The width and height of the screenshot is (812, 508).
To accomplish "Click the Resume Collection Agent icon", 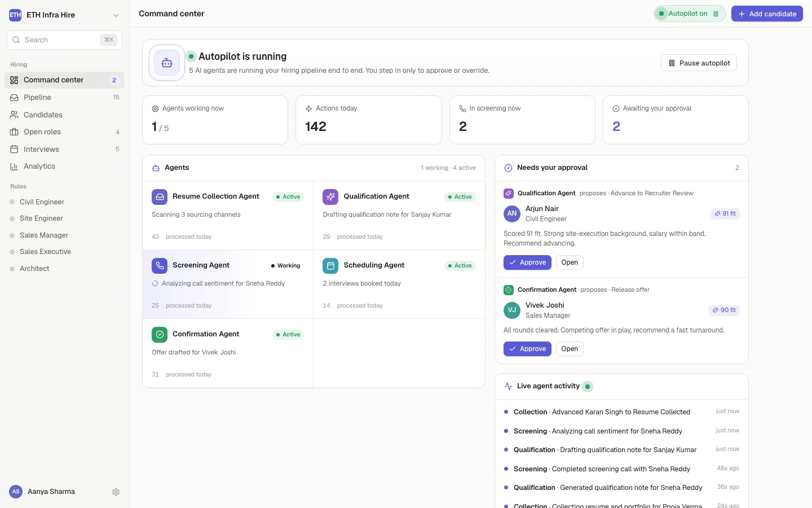I will pyautogui.click(x=160, y=197).
